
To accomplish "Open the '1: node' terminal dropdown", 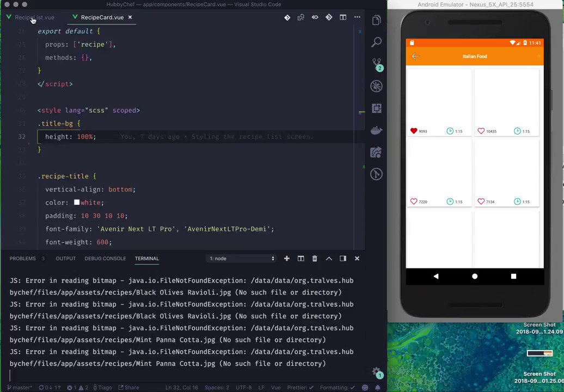I will 241,259.
